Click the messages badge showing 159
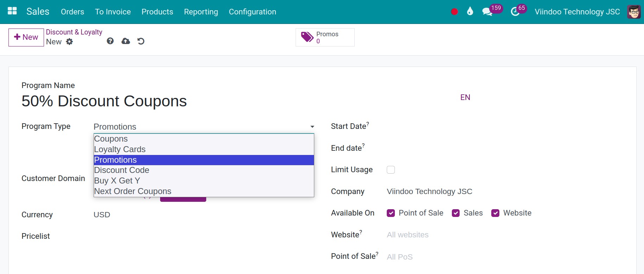The image size is (644, 274). [496, 8]
